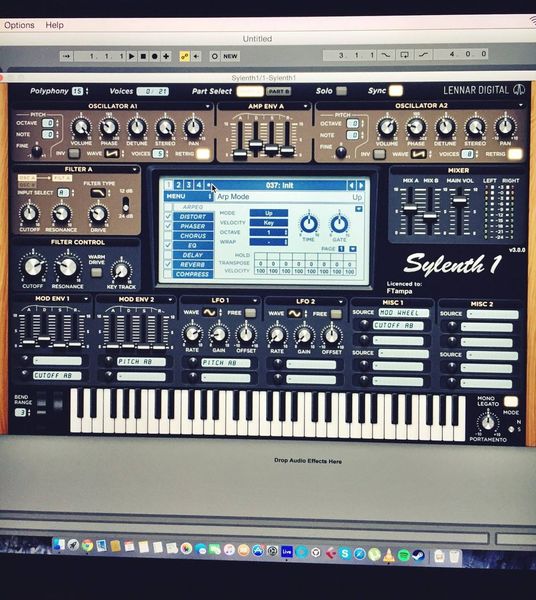Select the LFO 1 wave shape icon
Viewport: 536px width, 600px height.
(209, 313)
